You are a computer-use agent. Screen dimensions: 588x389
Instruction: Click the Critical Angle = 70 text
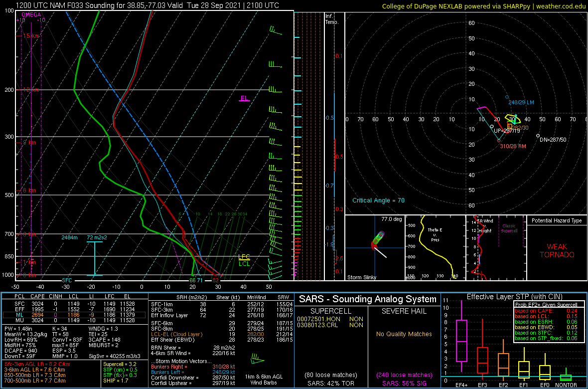tap(378, 200)
